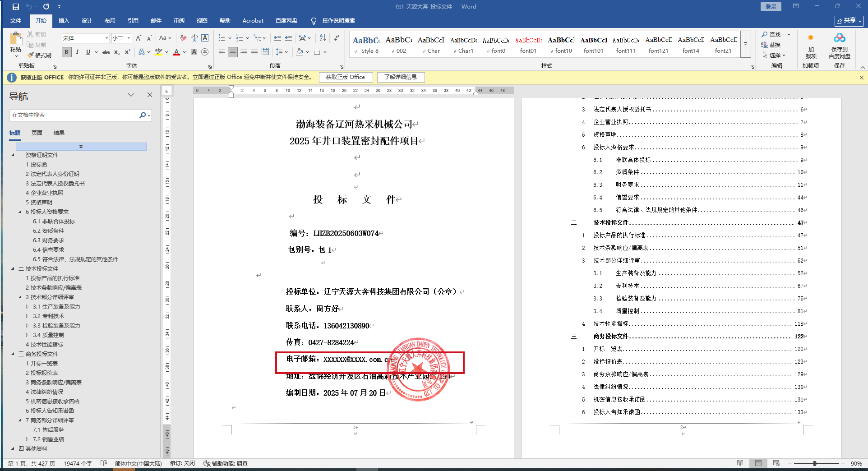Screen dimensions: 868x471
Task: Expand the 3.1 生产装备及能力 heading in navigation
Action: [27, 306]
